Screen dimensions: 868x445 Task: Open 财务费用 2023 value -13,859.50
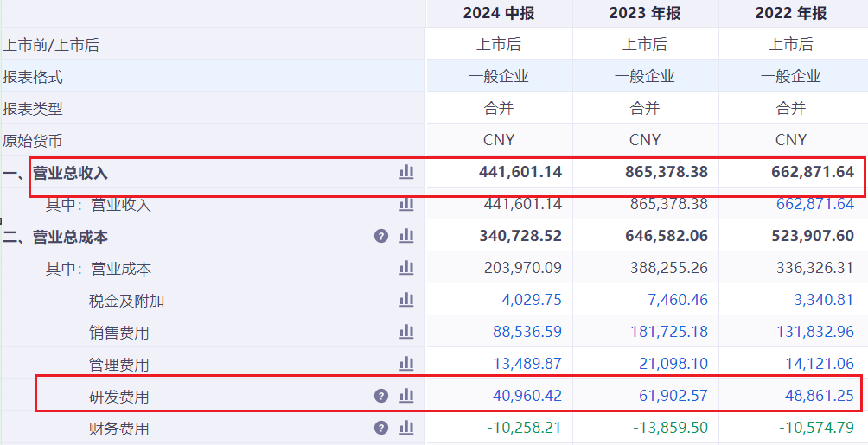tap(670, 428)
